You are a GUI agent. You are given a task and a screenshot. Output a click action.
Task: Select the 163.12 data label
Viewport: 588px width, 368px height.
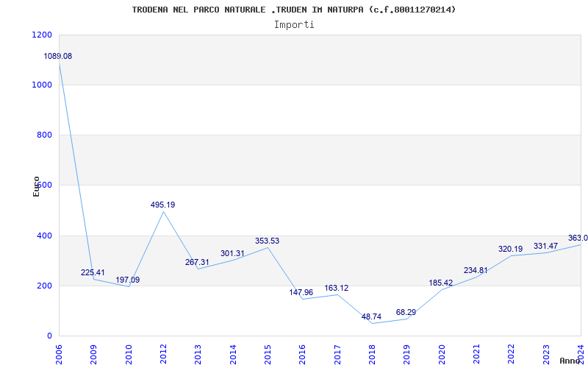click(x=337, y=288)
